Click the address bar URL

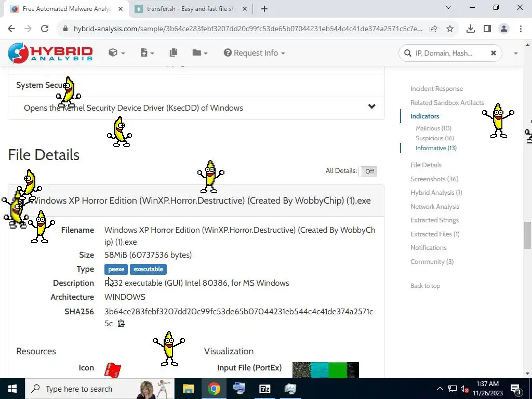click(248, 29)
